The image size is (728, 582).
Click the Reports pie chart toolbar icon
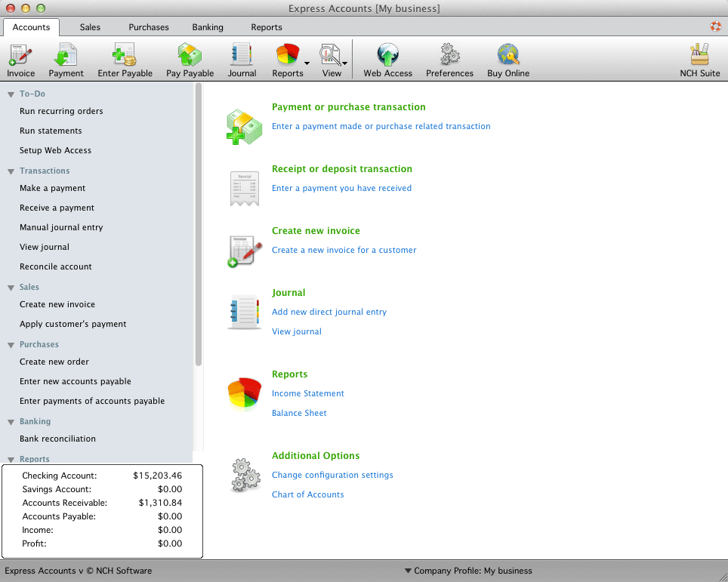pyautogui.click(x=288, y=60)
